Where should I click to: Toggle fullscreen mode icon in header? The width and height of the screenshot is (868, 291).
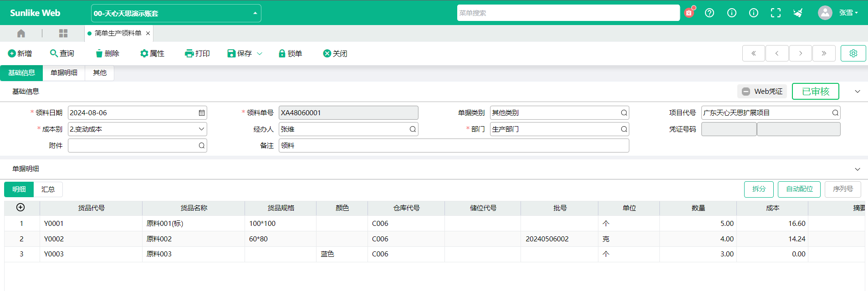[x=776, y=13]
